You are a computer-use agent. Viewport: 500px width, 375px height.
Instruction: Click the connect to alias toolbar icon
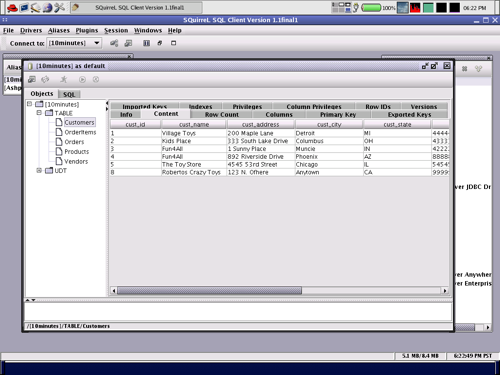pyautogui.click(x=114, y=43)
